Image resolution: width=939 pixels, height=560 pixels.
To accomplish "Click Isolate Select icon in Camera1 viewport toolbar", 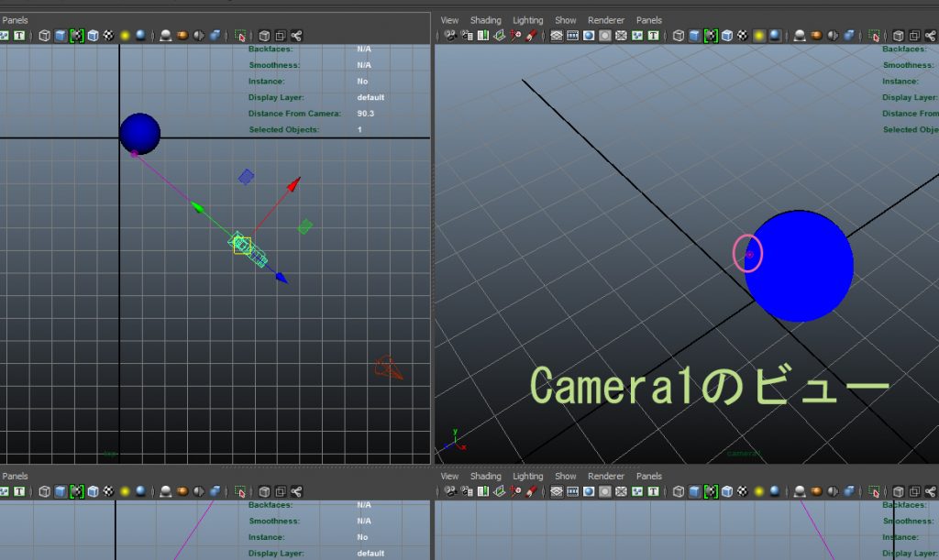I will pos(874,36).
